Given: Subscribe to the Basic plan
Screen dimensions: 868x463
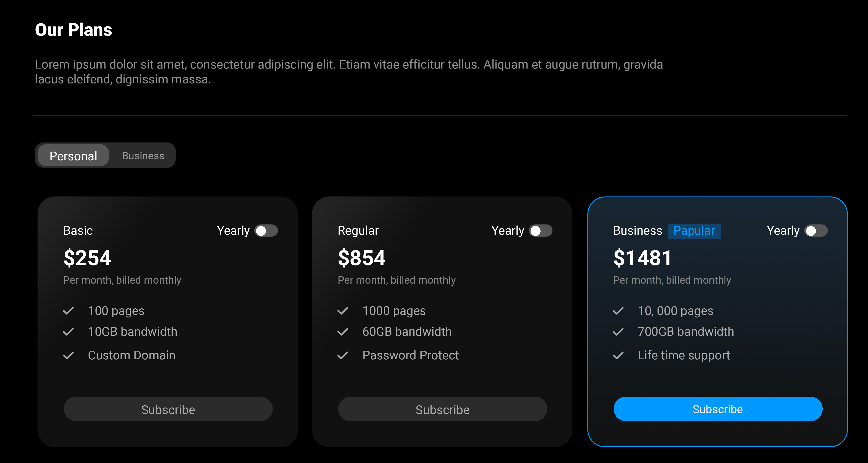Looking at the screenshot, I should pyautogui.click(x=168, y=409).
